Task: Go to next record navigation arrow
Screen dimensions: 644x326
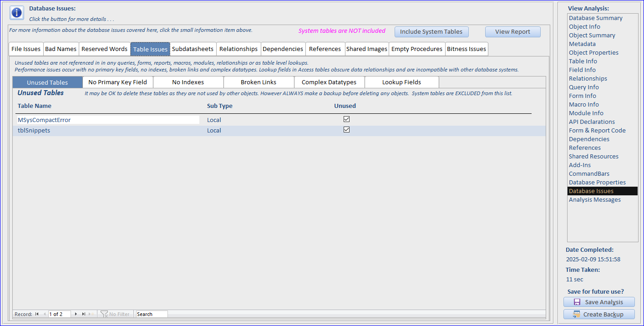Action: point(76,314)
